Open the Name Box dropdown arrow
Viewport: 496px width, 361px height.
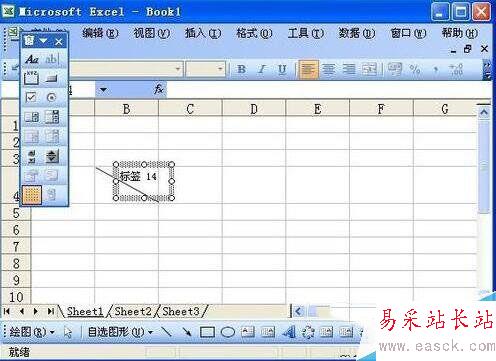tap(103, 89)
